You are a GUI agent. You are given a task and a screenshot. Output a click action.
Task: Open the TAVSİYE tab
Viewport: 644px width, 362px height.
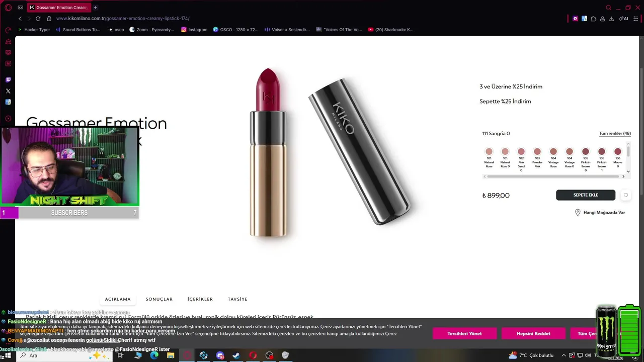(237, 299)
